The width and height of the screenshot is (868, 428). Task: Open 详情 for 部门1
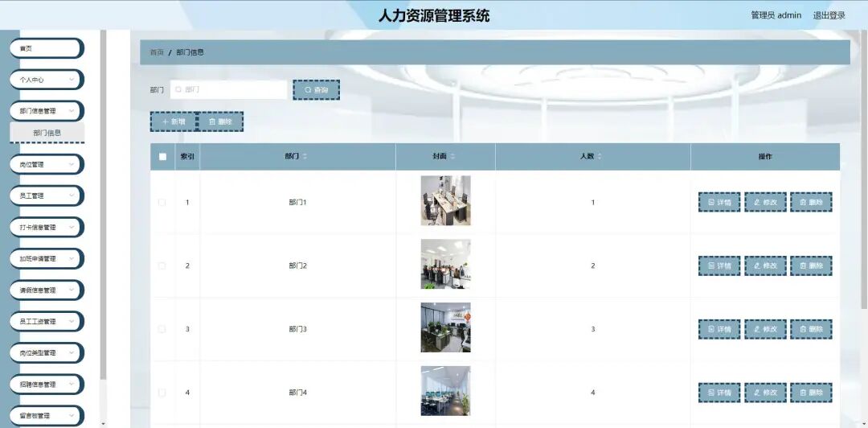point(719,203)
